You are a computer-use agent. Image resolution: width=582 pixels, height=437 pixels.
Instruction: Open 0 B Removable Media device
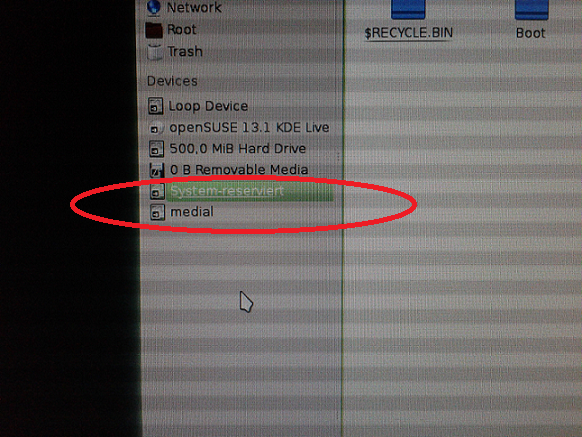tap(239, 170)
